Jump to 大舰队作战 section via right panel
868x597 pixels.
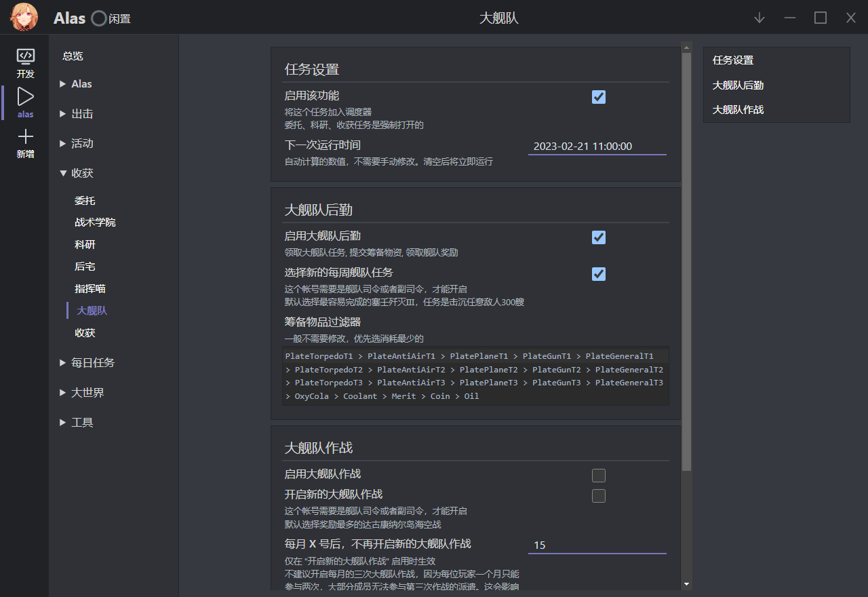point(738,110)
